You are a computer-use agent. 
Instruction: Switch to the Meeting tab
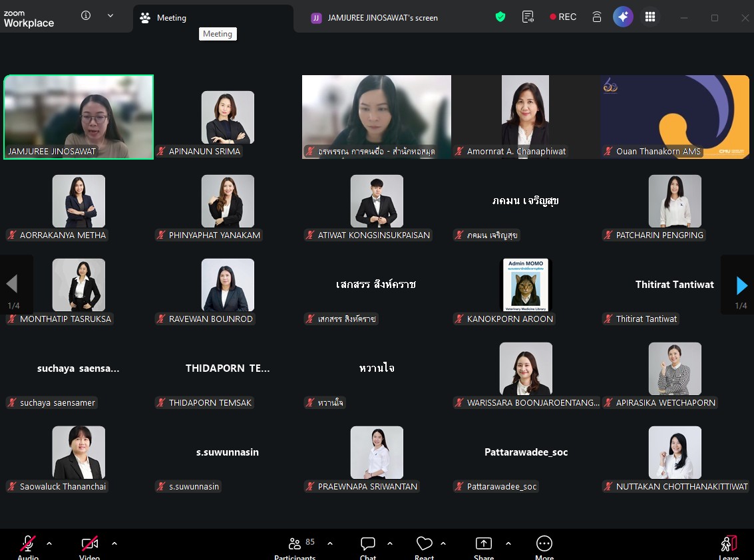click(170, 18)
